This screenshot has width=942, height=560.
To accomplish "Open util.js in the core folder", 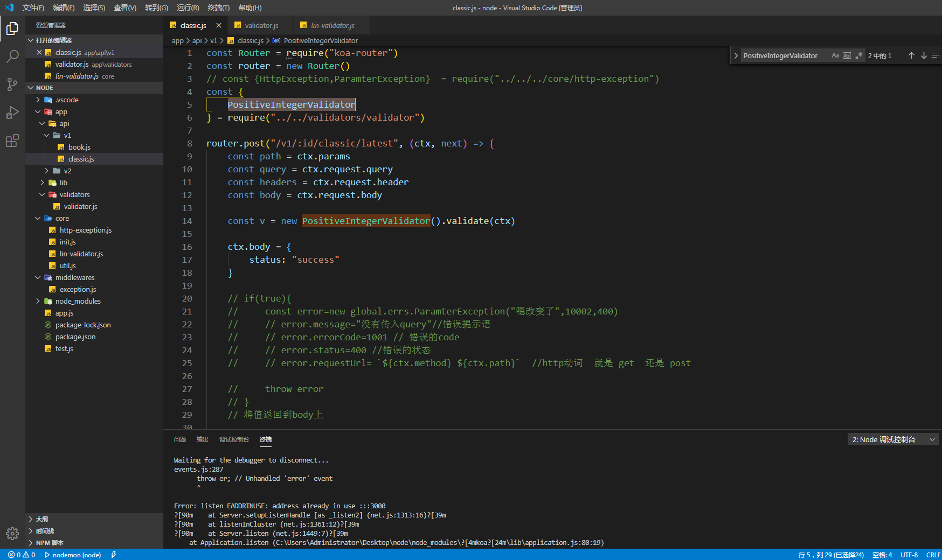I will (x=94, y=265).
